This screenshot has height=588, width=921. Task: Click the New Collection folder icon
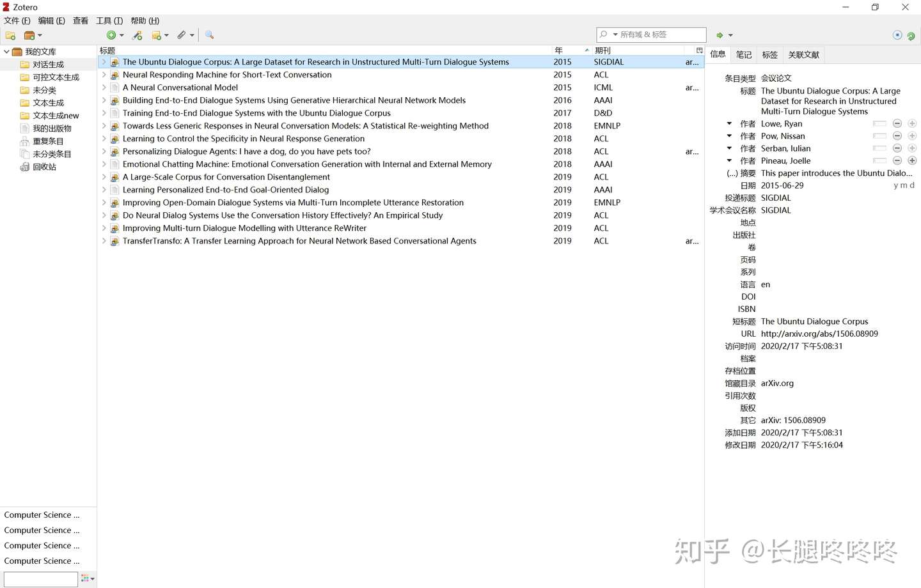[x=10, y=35]
